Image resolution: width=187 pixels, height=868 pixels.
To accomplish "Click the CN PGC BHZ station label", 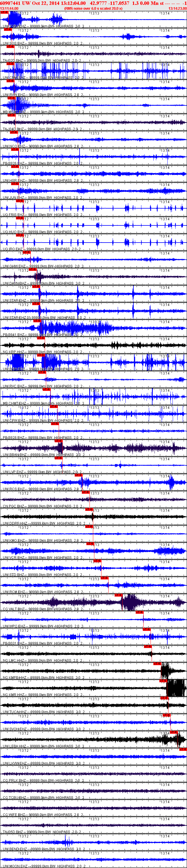I will pos(13,507).
